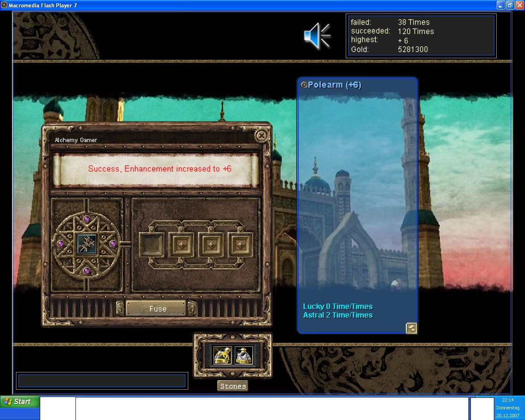Click the third stone slot

coord(211,244)
